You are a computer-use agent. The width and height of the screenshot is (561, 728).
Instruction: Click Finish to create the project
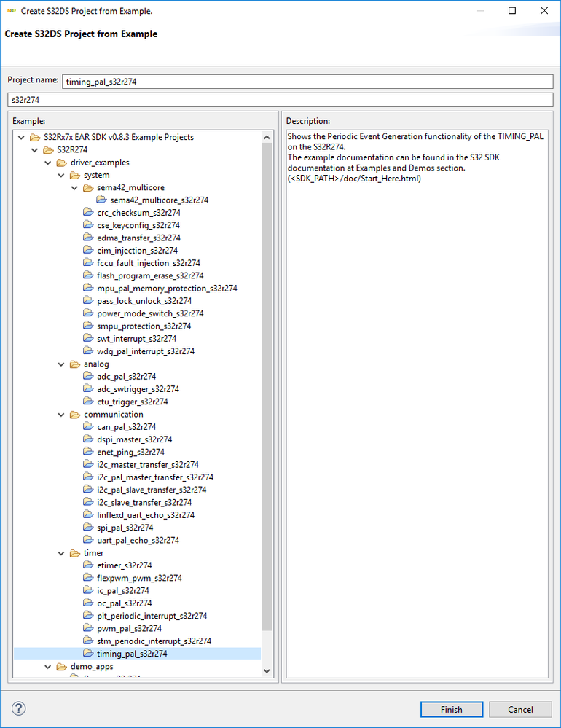tap(452, 710)
